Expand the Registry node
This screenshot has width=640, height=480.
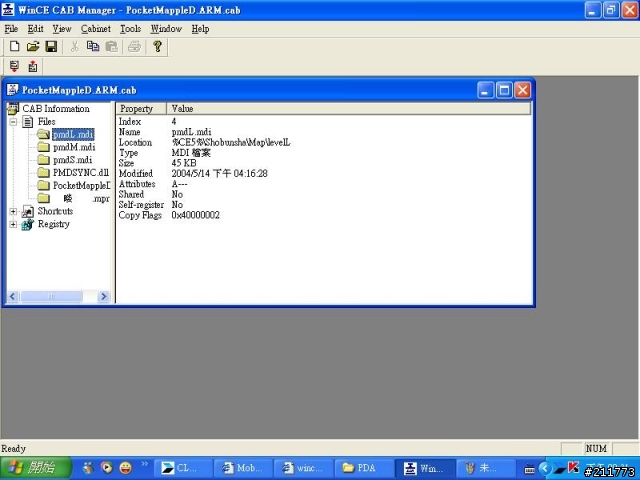(x=13, y=224)
